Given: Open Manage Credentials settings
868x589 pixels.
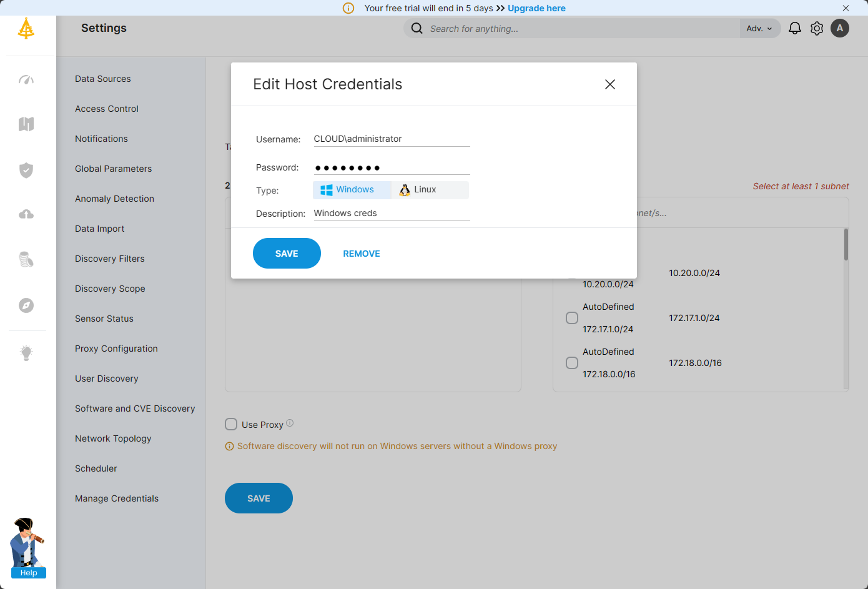Looking at the screenshot, I should coord(117,498).
